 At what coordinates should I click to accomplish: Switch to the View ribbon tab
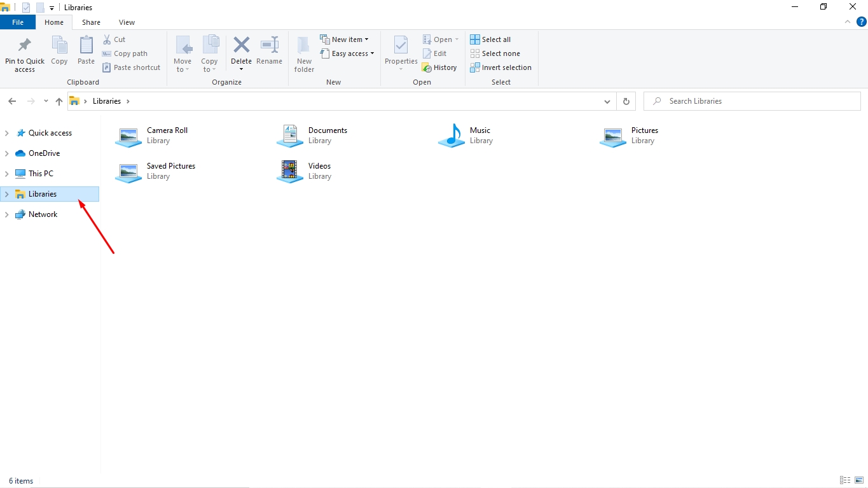click(x=127, y=22)
